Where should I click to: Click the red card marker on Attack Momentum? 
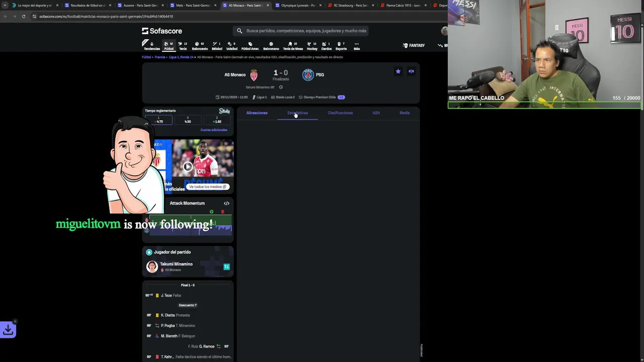[x=222, y=212]
